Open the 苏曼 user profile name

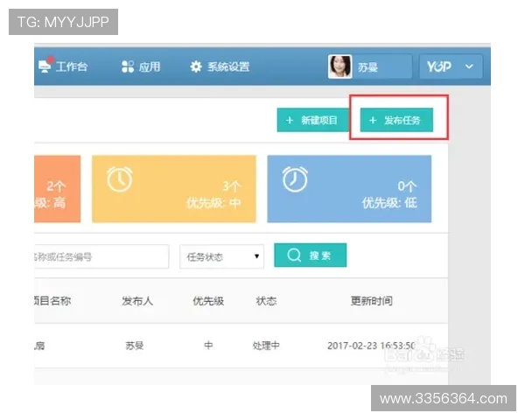coord(367,67)
